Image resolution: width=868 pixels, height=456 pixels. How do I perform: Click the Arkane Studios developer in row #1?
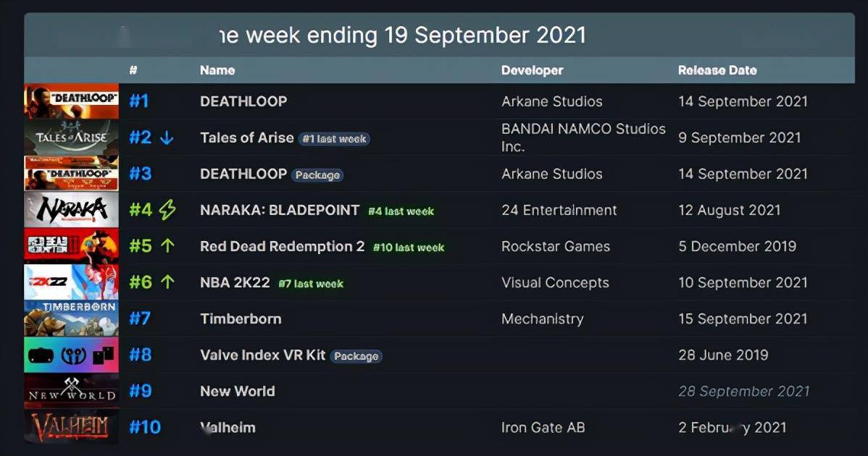[551, 101]
